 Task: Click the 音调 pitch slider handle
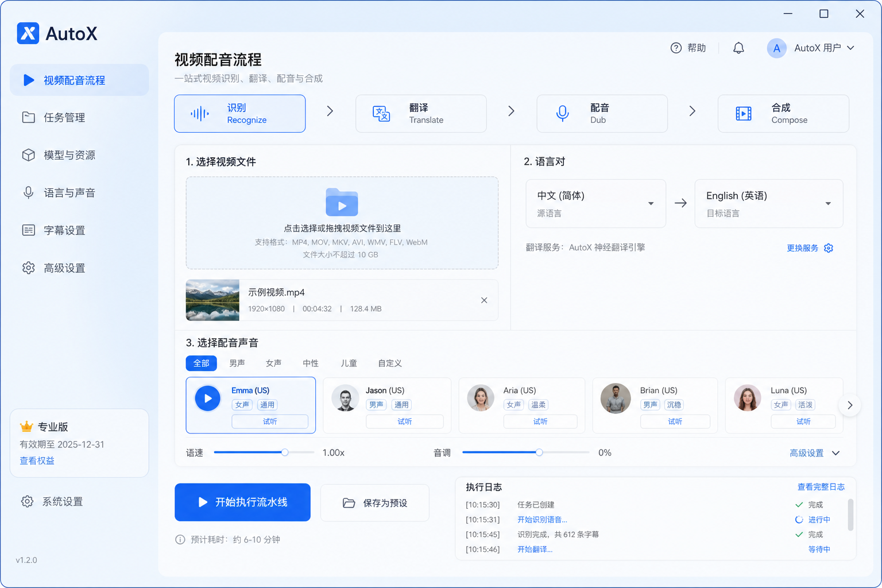pos(539,452)
